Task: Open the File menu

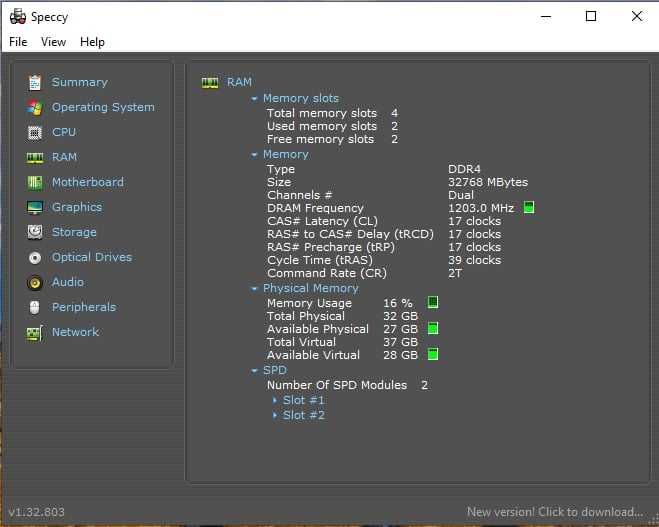Action: [18, 42]
